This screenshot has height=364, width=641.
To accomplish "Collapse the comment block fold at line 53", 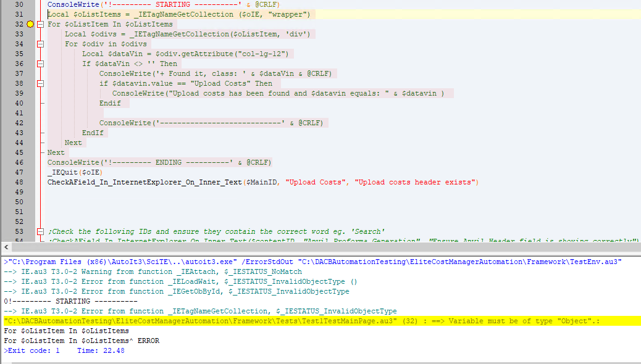I will (41, 231).
